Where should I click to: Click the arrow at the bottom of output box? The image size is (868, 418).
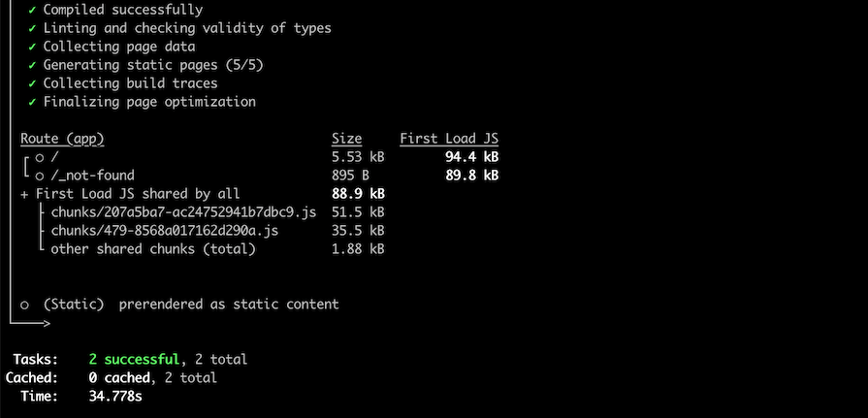pos(30,323)
